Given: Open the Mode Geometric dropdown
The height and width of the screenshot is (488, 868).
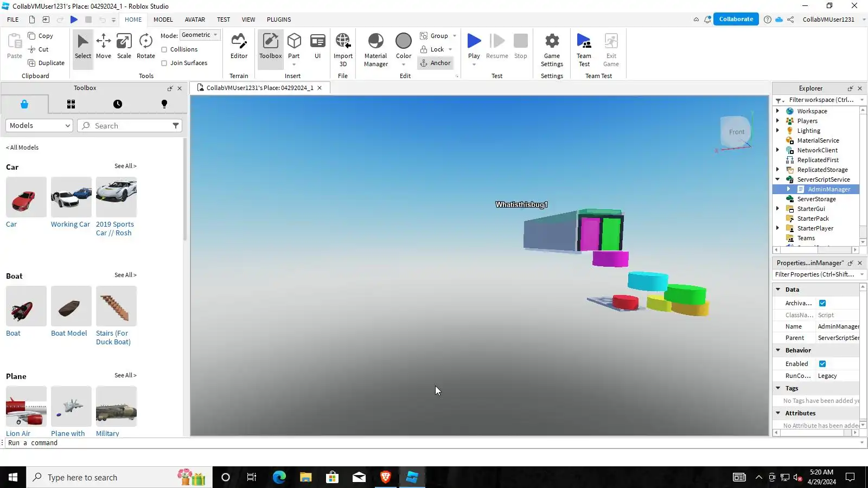Looking at the screenshot, I should tap(200, 35).
